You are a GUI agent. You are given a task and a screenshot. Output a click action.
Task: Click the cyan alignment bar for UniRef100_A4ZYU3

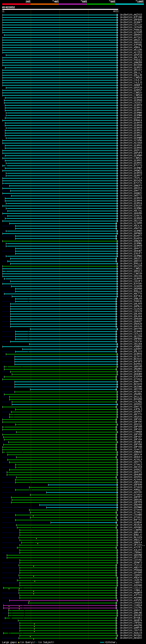pos(60,15)
